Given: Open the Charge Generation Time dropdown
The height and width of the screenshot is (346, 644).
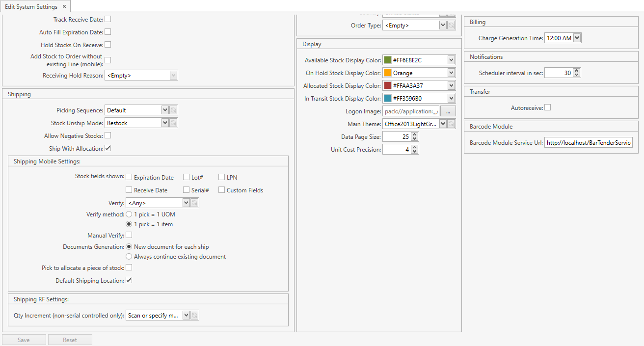Looking at the screenshot, I should (x=577, y=38).
